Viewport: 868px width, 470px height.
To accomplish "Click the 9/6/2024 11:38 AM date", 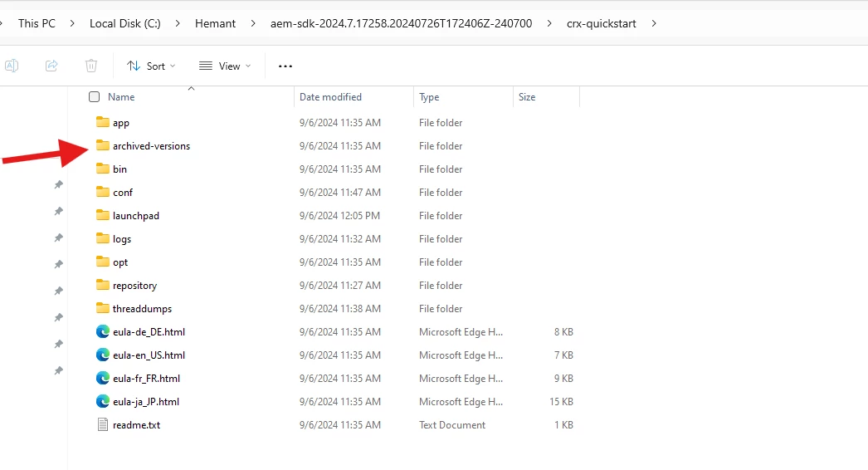I will coord(340,309).
